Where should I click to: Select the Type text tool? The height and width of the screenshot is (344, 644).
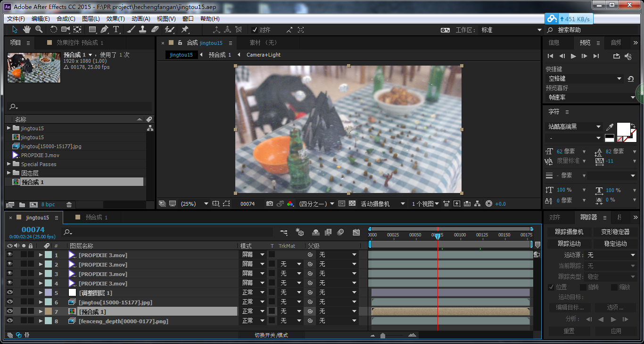(x=116, y=30)
